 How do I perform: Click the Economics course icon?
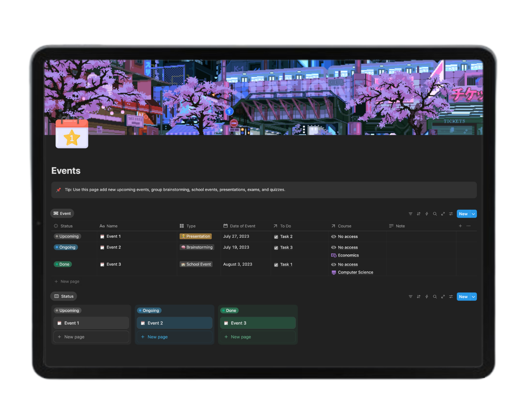point(334,255)
